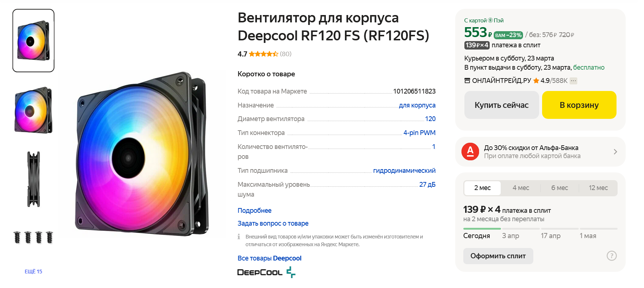Click the star rating icons

pos(264,54)
